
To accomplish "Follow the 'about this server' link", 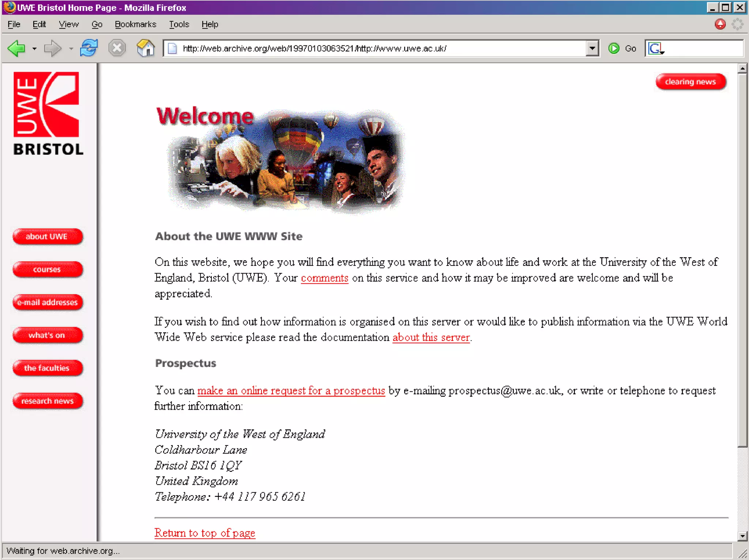I will pyautogui.click(x=431, y=337).
